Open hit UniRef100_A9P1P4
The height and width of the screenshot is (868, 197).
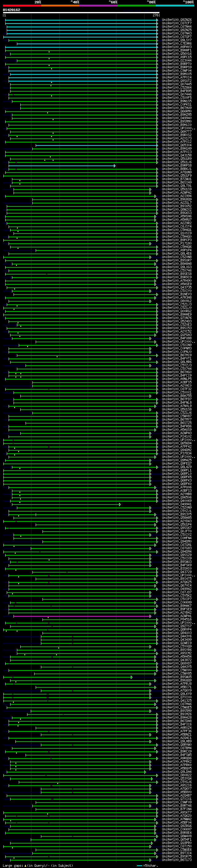pyautogui.click(x=177, y=250)
